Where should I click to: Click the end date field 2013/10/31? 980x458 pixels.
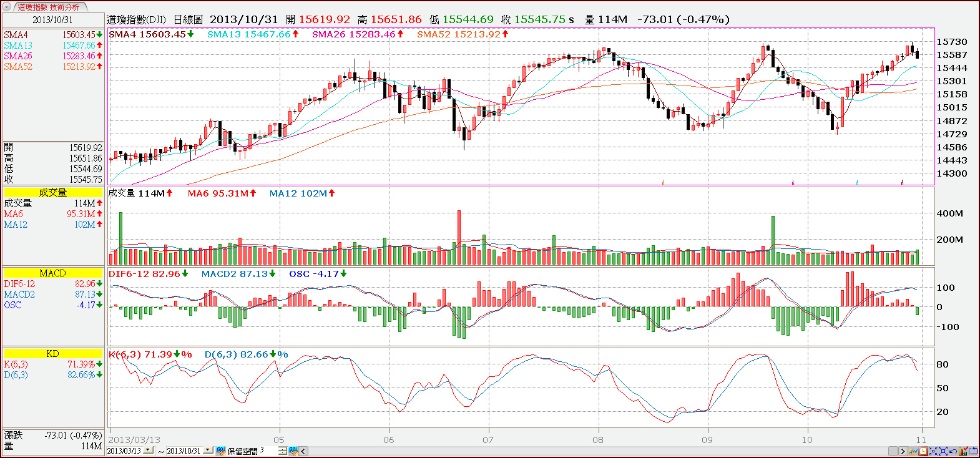click(184, 451)
